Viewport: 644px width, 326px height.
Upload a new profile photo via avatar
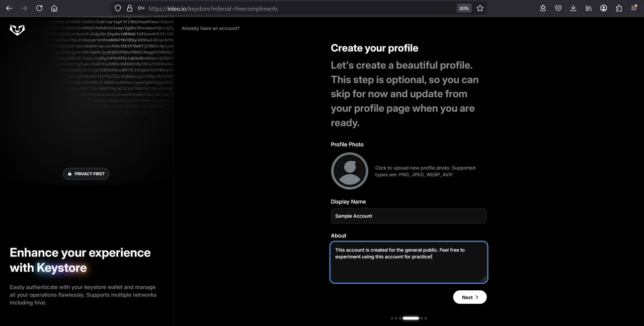(x=350, y=171)
